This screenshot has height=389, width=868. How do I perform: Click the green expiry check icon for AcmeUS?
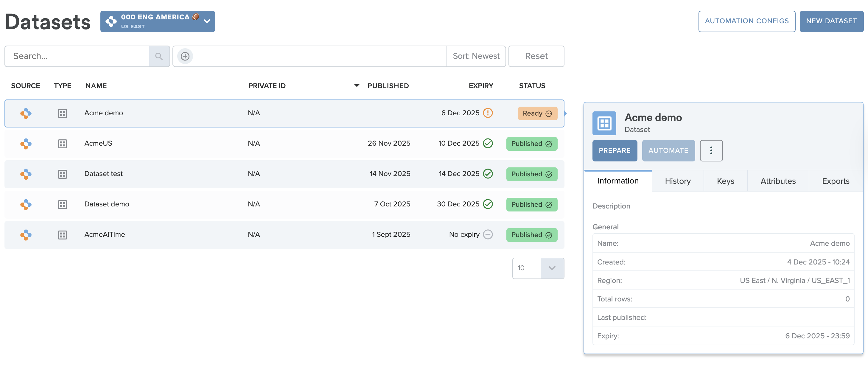pyautogui.click(x=488, y=143)
